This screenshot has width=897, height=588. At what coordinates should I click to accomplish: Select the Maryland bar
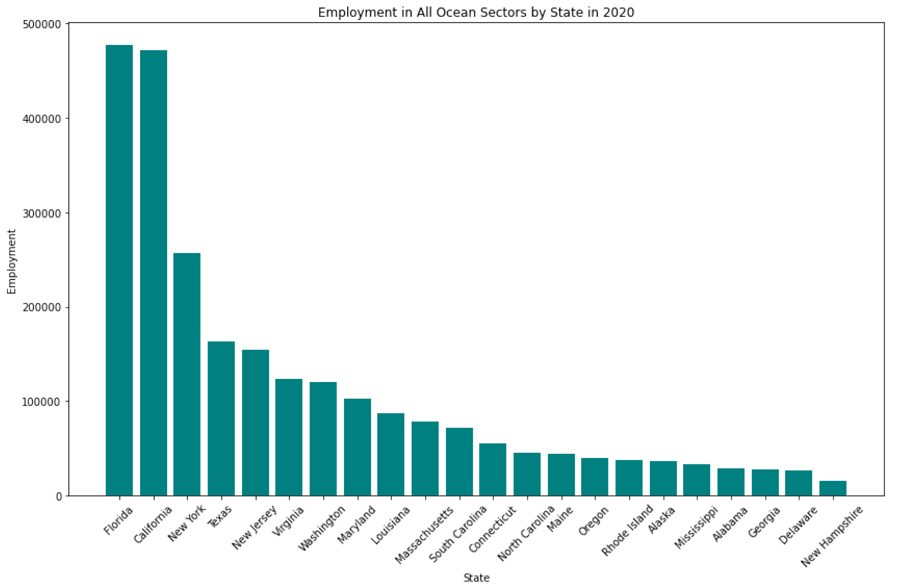pos(357,447)
